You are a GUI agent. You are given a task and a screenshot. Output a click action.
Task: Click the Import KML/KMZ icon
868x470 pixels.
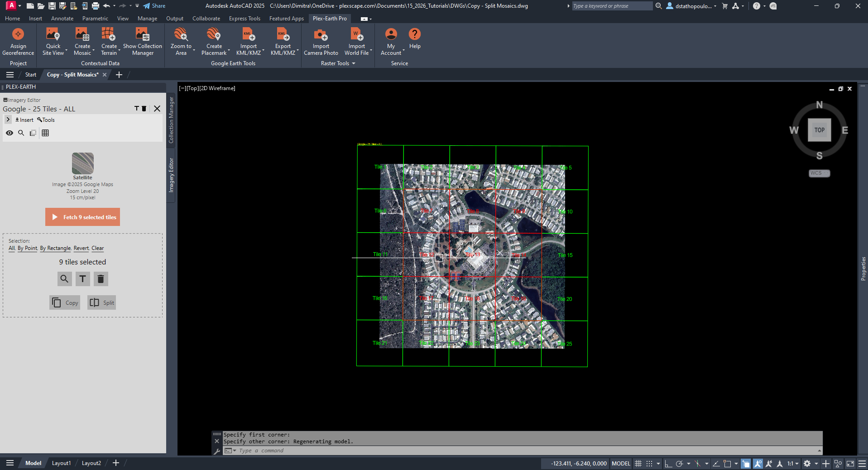pos(249,34)
